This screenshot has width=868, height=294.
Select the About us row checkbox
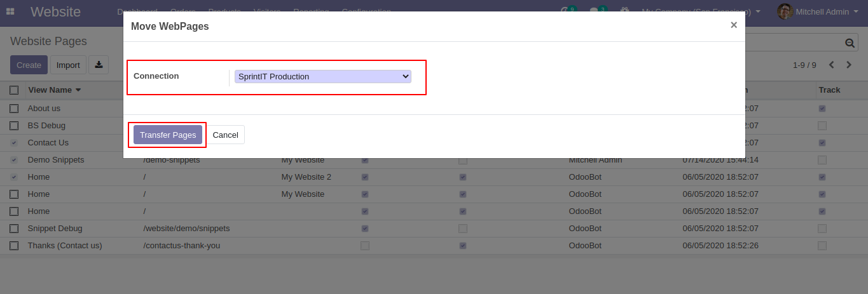[x=14, y=109]
